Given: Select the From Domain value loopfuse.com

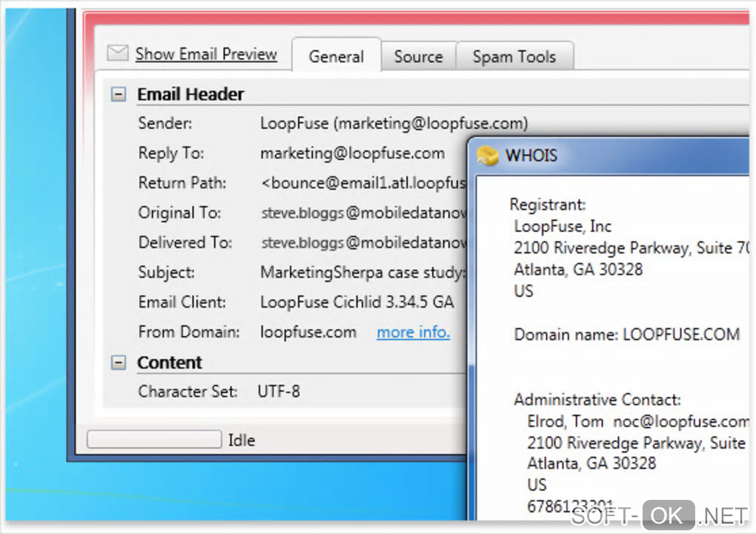Looking at the screenshot, I should pyautogui.click(x=308, y=332).
